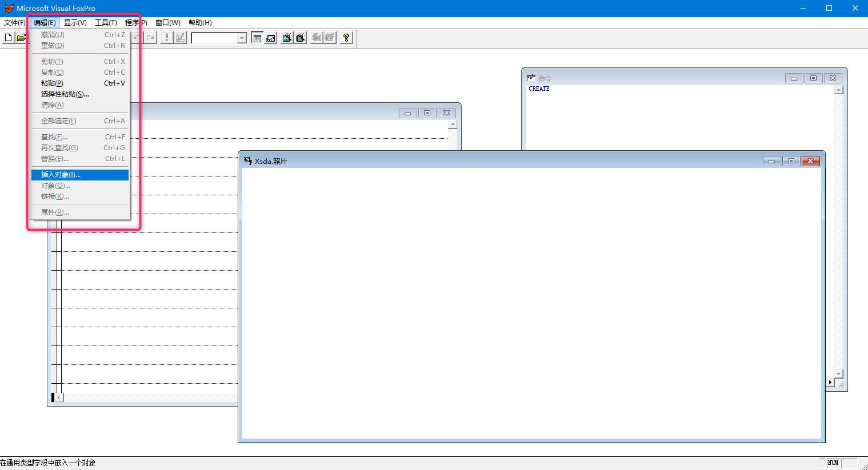Click the Report toolbar icon
The image size is (868, 470).
pyautogui.click(x=301, y=38)
